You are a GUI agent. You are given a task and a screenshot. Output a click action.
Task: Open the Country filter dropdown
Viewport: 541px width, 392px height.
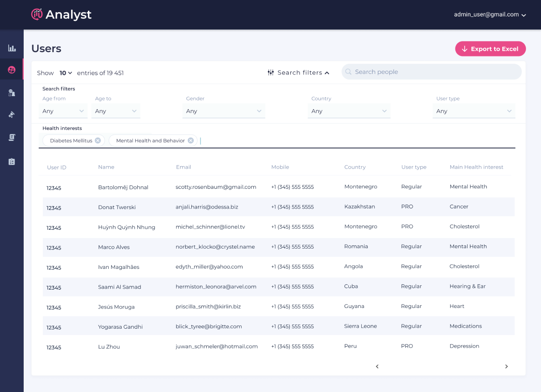tap(349, 111)
